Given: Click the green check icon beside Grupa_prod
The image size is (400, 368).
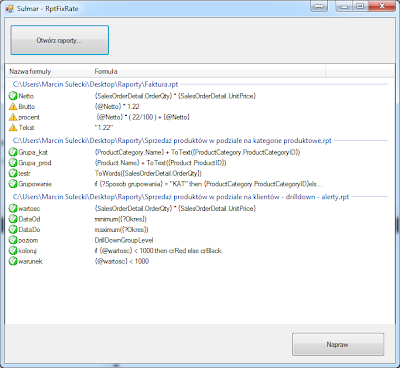Looking at the screenshot, I should pos(13,163).
